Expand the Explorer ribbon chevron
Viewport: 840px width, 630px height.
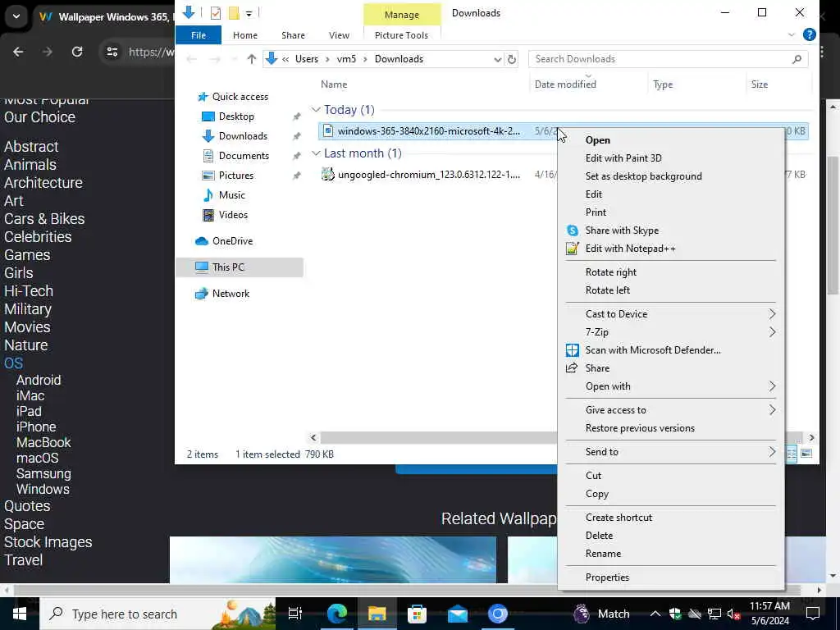[x=792, y=34]
